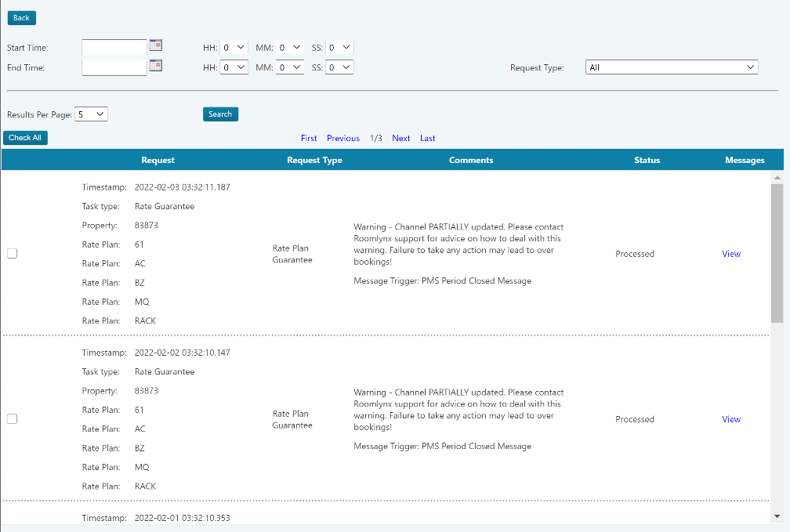Change the Results Per Page dropdown

click(91, 114)
